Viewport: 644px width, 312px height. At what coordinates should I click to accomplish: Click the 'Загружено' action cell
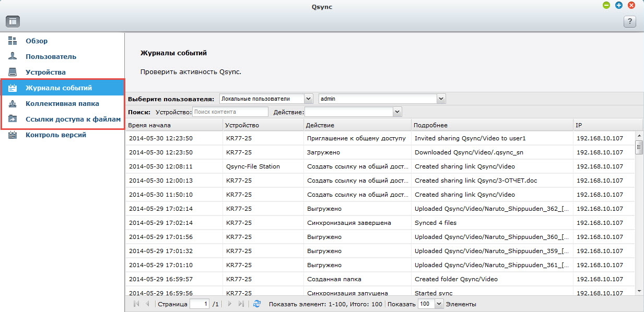pos(324,152)
